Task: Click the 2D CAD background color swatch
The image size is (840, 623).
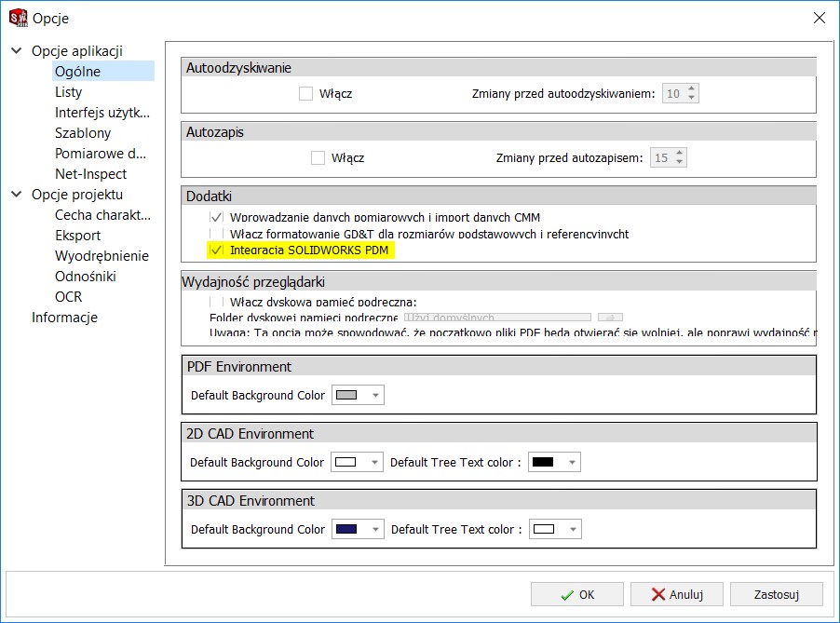Action: 345,461
